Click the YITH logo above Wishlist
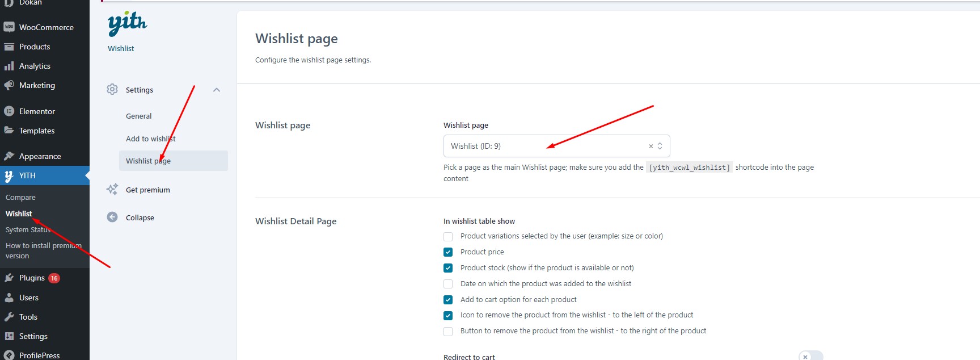The width and height of the screenshot is (980, 360). [x=128, y=23]
